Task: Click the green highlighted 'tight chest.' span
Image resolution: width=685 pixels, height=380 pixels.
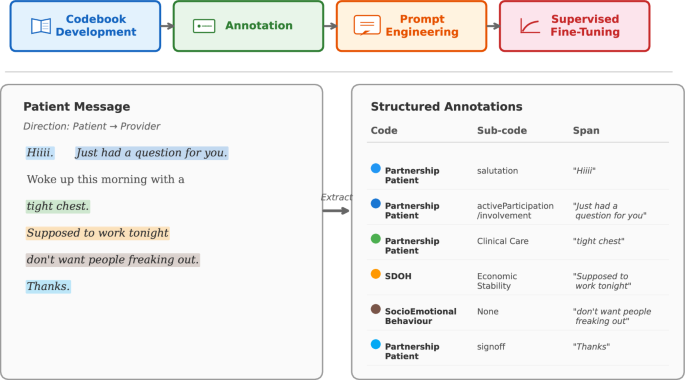Action: [x=58, y=206]
